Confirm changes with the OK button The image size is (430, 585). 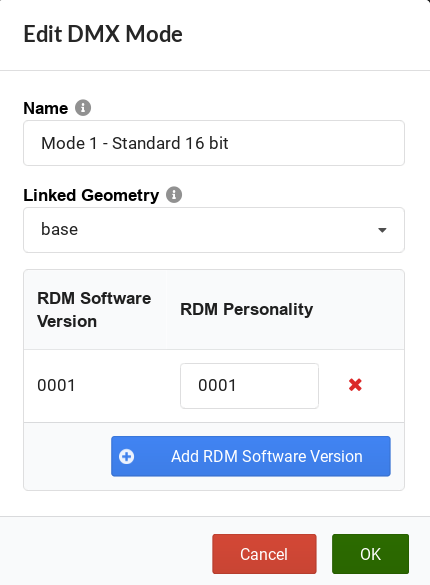click(x=370, y=554)
